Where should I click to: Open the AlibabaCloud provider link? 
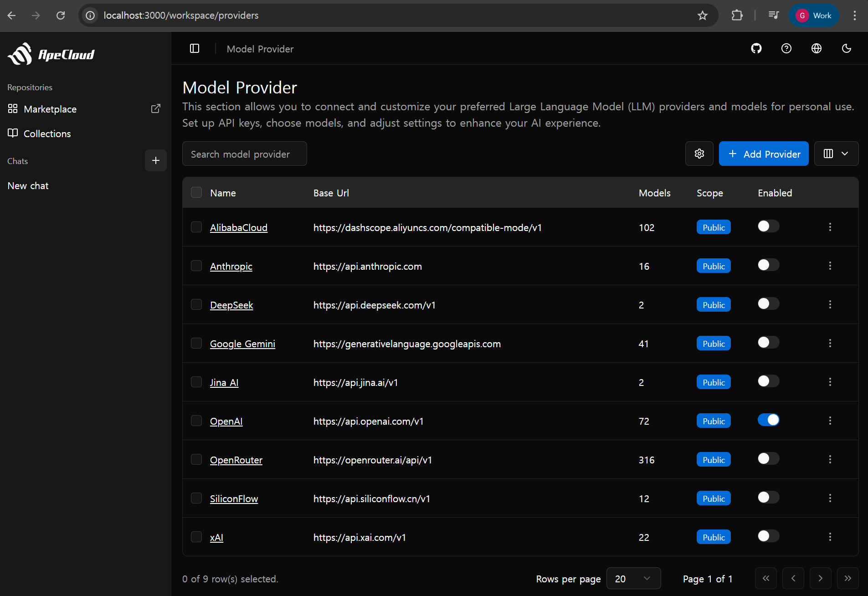tap(239, 227)
